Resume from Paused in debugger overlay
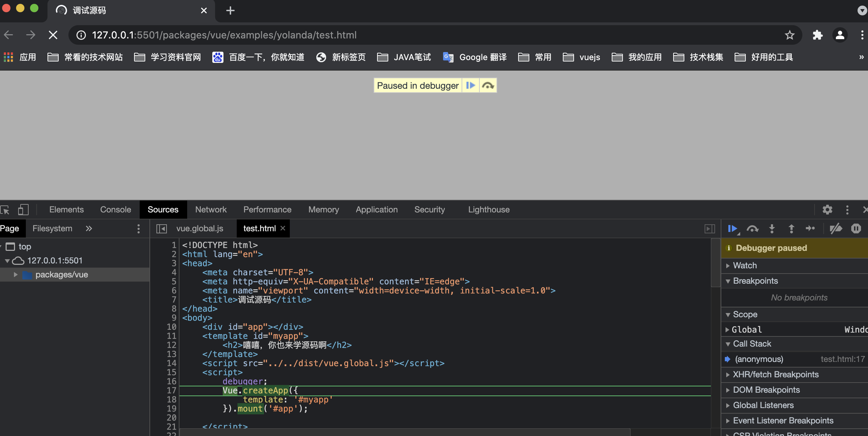The image size is (868, 436). coord(470,85)
